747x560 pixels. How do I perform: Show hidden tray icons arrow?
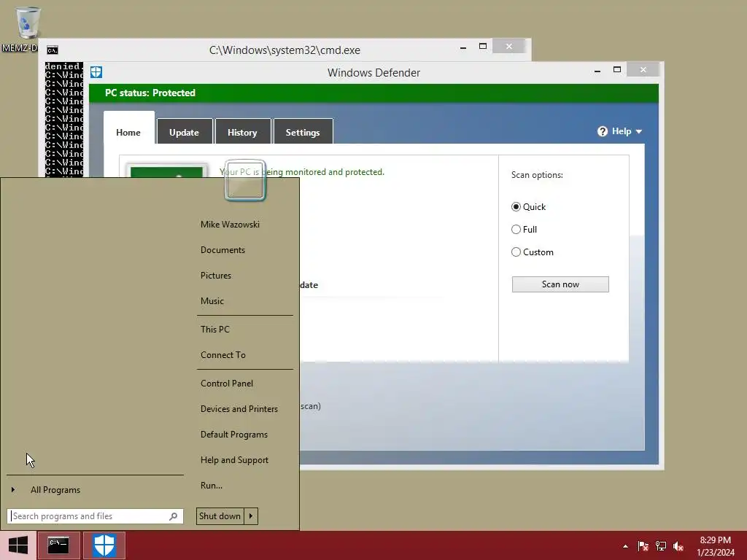625,546
